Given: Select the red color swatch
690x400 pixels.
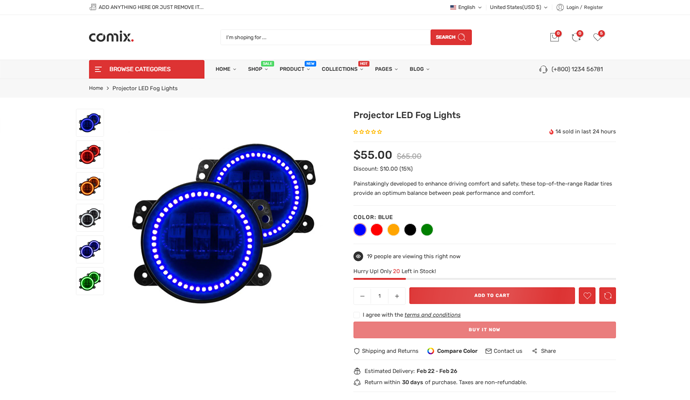Looking at the screenshot, I should (x=377, y=230).
